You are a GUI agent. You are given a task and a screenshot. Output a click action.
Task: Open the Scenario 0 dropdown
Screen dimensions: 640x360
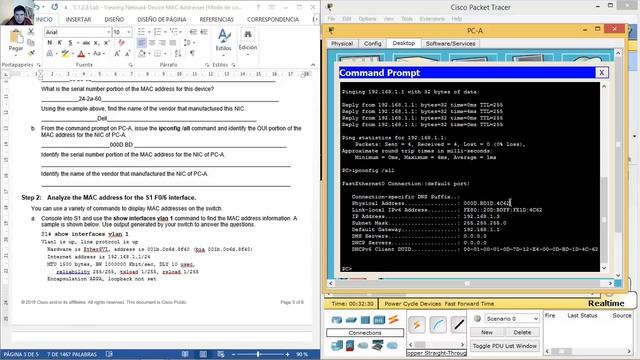[511, 318]
